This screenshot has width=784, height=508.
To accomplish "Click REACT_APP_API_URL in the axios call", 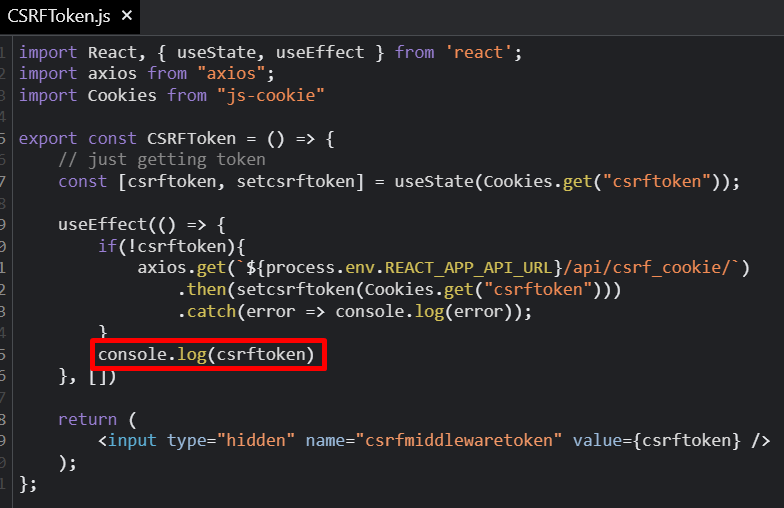I will click(468, 268).
